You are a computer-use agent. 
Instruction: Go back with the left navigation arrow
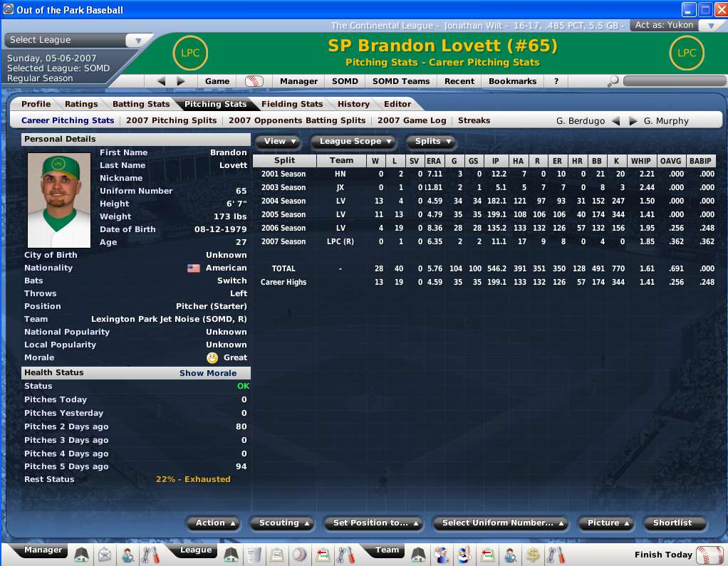[x=161, y=81]
